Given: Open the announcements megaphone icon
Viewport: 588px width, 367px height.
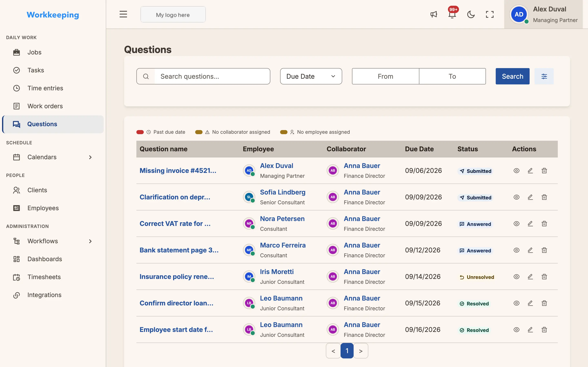Looking at the screenshot, I should [434, 14].
